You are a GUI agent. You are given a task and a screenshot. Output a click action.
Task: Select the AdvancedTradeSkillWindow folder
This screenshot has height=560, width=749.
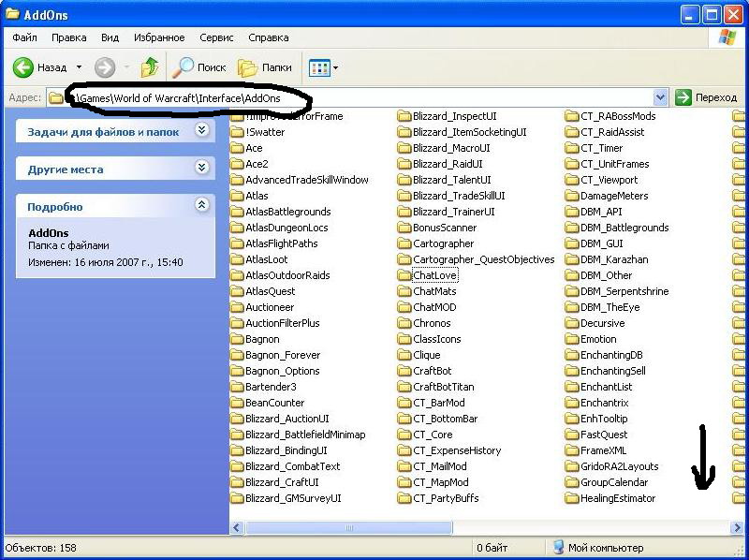click(300, 180)
